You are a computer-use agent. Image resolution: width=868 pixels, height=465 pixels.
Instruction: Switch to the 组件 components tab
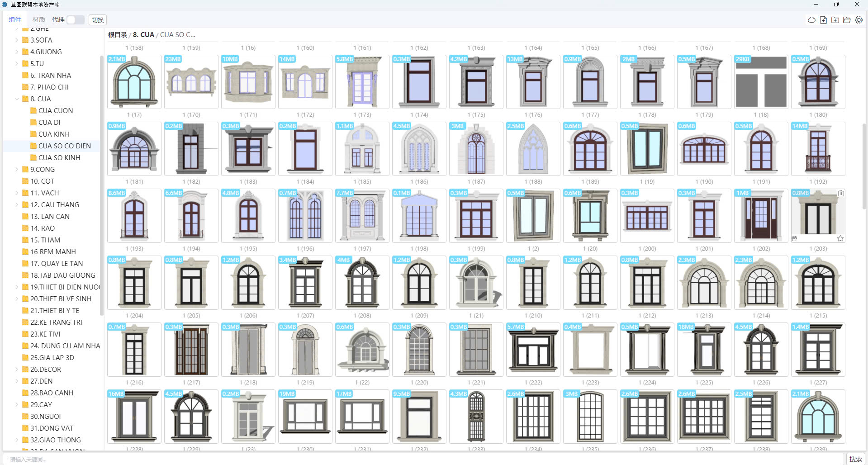[15, 20]
